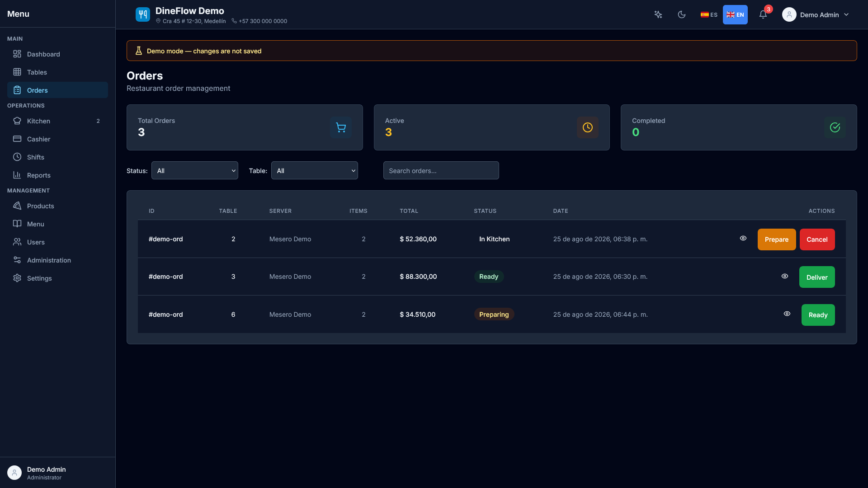Click the Cashier card icon

(x=17, y=139)
